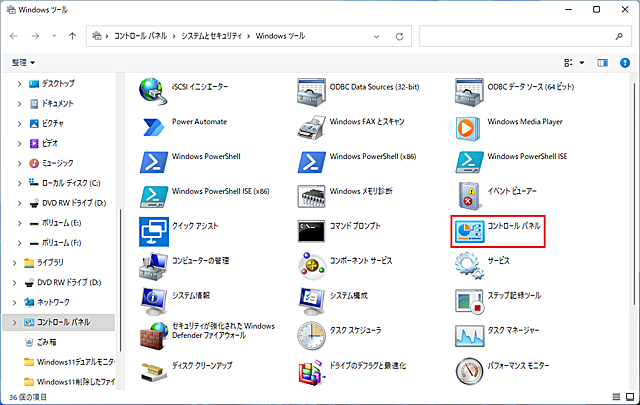The image size is (640, 405).
Task: Go up one folder level
Action: tap(72, 36)
